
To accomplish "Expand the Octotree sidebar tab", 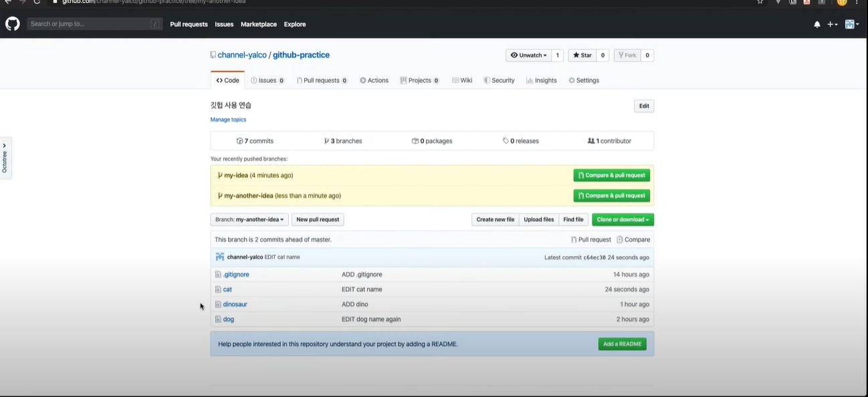I will pyautogui.click(x=5, y=158).
